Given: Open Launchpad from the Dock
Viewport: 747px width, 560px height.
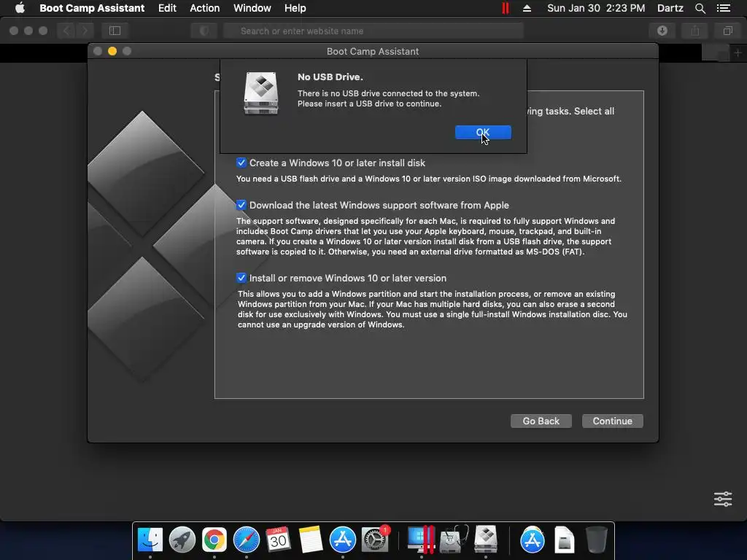Looking at the screenshot, I should click(182, 540).
